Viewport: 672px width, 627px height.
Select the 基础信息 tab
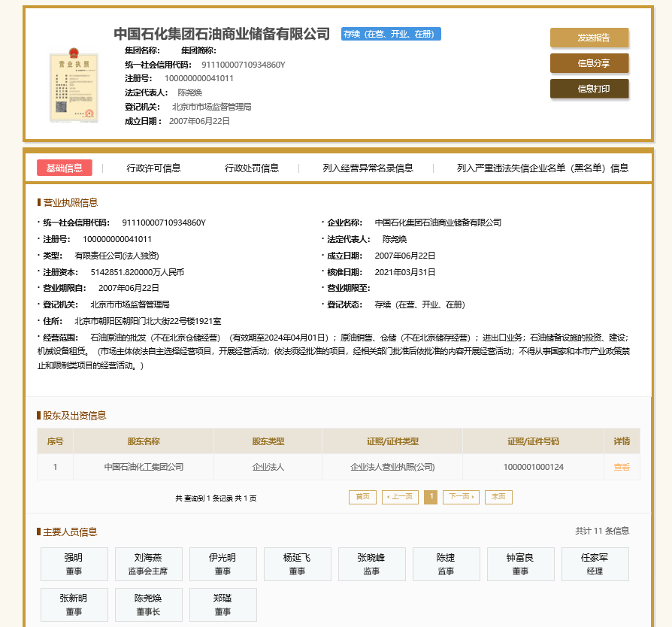65,168
